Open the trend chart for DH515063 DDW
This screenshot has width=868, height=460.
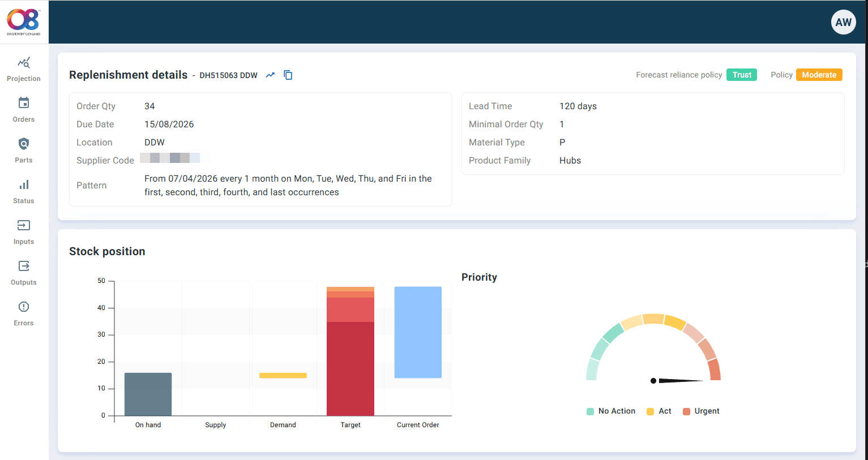pyautogui.click(x=270, y=75)
